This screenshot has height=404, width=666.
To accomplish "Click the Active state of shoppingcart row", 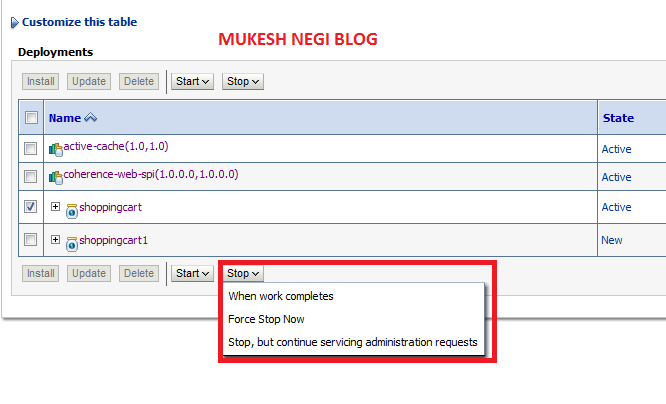I will [x=616, y=207].
